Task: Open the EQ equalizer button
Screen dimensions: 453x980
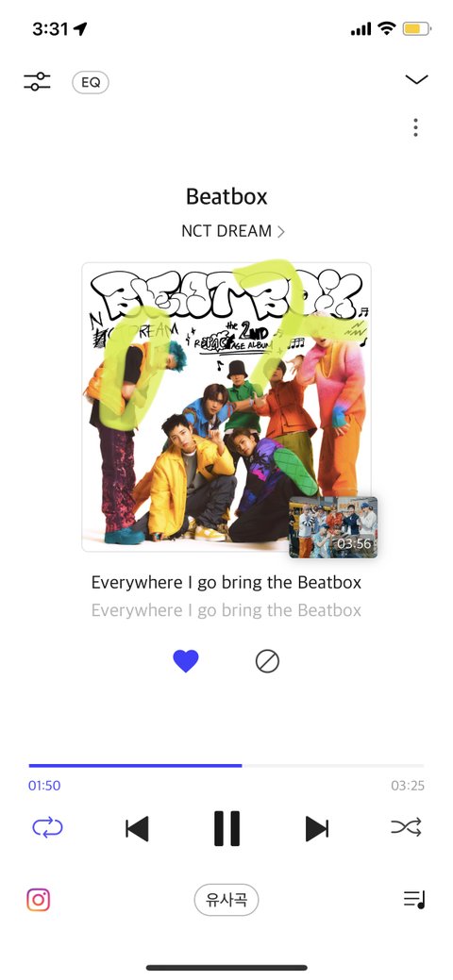Action: point(91,82)
